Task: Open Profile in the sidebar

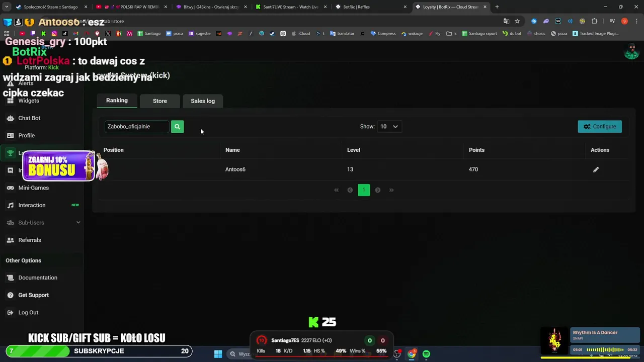Action: [27, 135]
